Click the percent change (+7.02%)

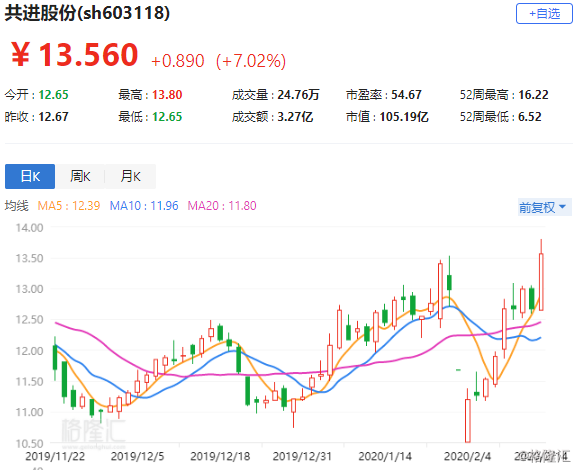click(251, 61)
